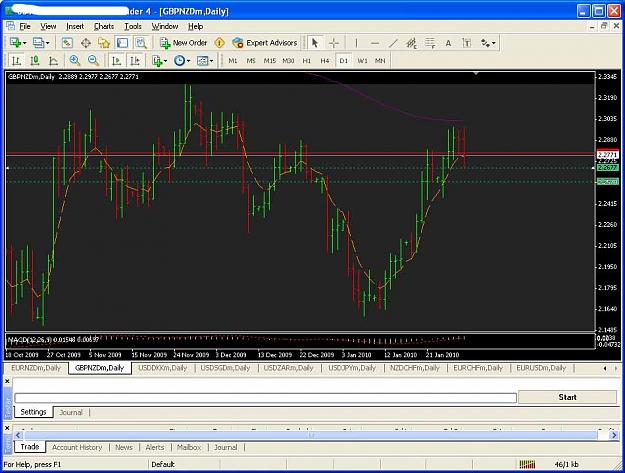Open the Help menu

196,26
